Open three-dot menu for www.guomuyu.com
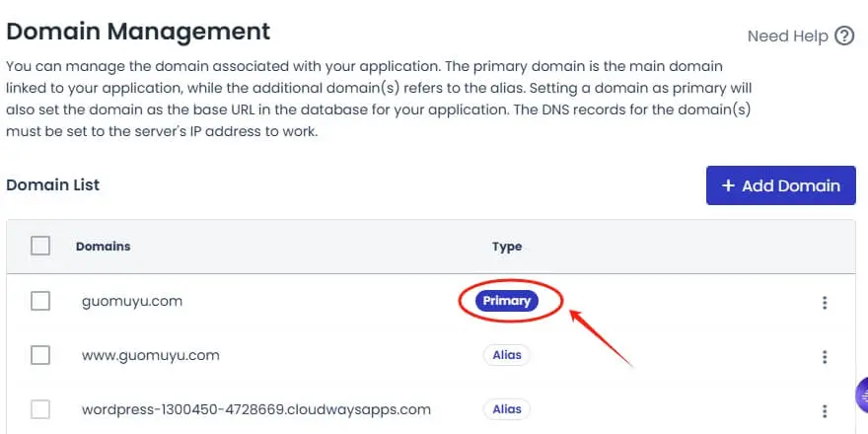The width and height of the screenshot is (868, 434). [825, 356]
